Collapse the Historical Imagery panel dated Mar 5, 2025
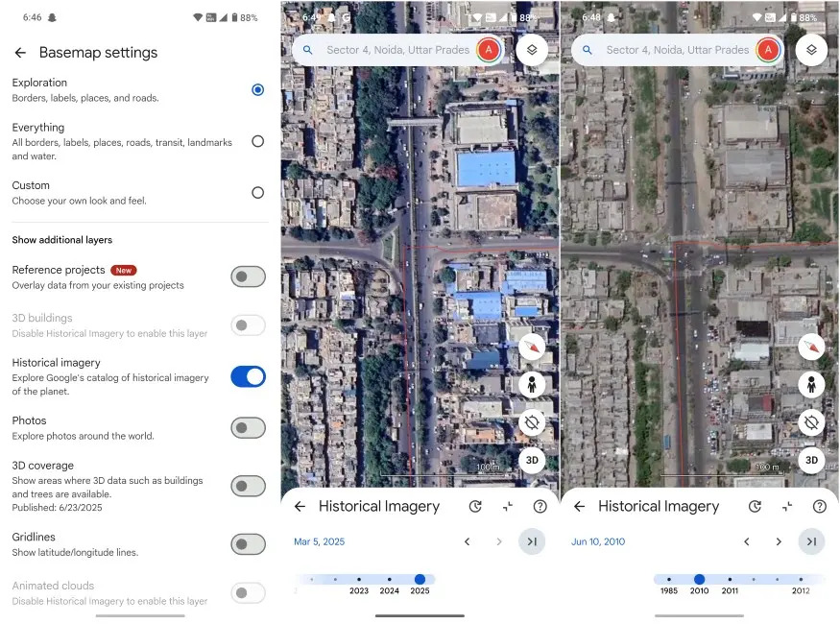840x624 pixels. pyautogui.click(x=507, y=507)
